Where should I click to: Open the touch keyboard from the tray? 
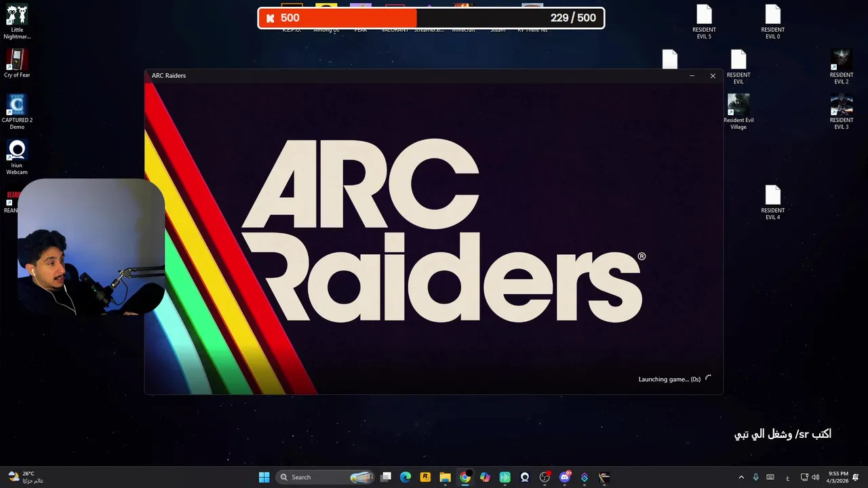tap(770, 477)
